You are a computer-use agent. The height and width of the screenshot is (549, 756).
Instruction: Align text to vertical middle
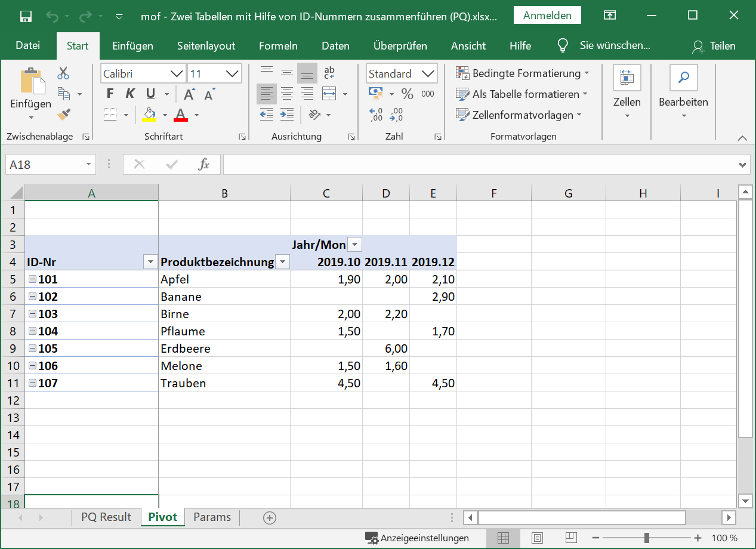click(287, 73)
